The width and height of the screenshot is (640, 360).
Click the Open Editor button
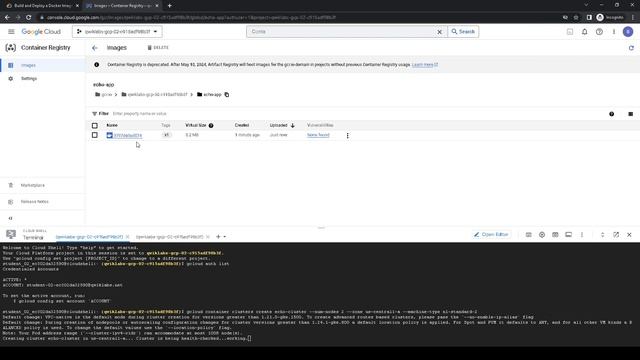[491, 235]
